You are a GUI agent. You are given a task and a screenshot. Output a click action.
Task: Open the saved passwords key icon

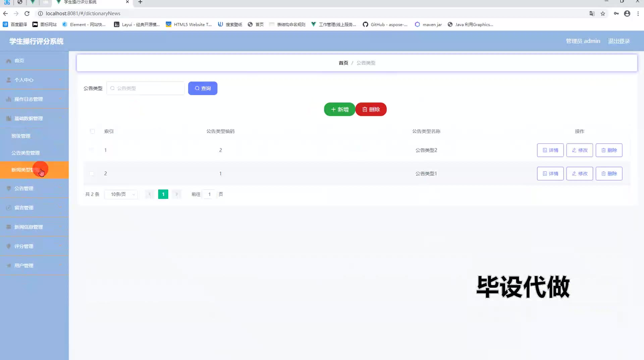point(616,13)
